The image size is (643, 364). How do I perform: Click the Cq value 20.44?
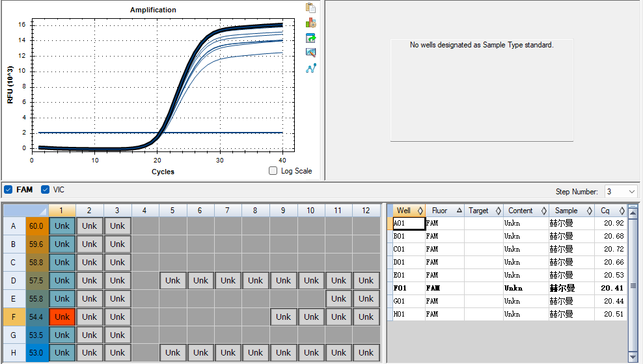click(614, 301)
